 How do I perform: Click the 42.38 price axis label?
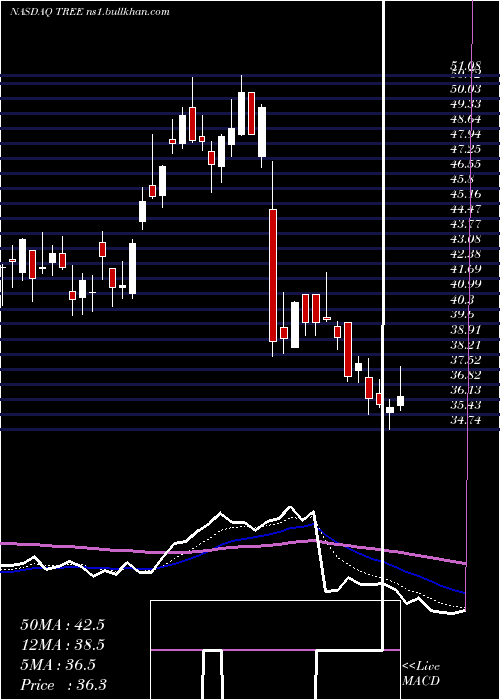(x=465, y=254)
